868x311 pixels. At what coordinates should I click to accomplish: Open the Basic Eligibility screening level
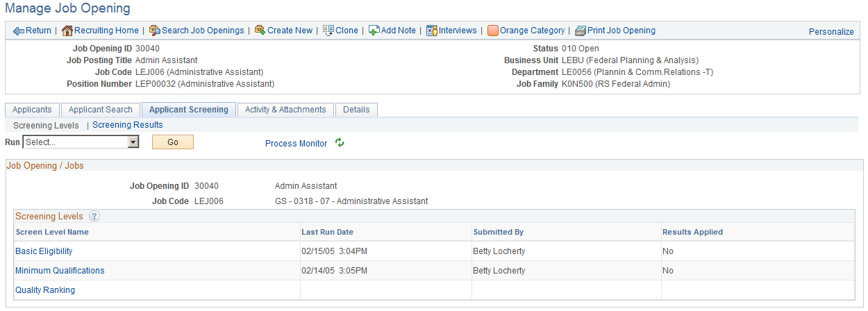pos(44,251)
